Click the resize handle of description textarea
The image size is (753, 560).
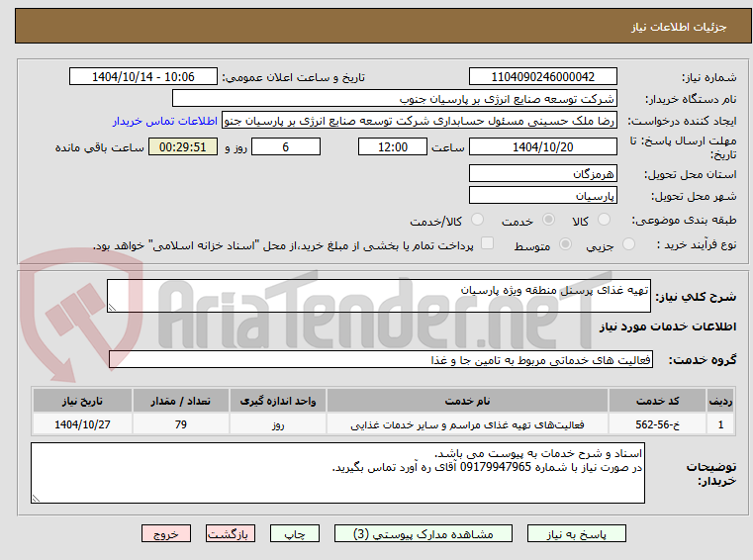pos(112,308)
